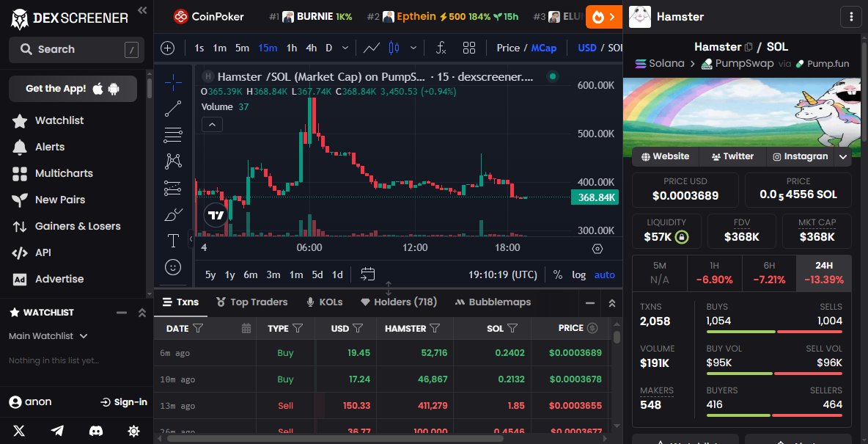Select the Text tool on chart
The image size is (868, 444).
173,241
